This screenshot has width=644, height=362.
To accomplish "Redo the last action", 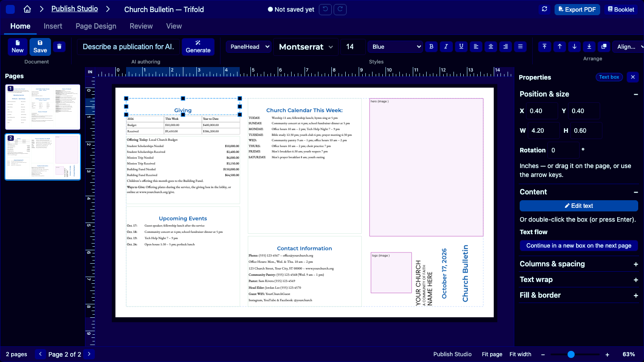I will [x=340, y=9].
